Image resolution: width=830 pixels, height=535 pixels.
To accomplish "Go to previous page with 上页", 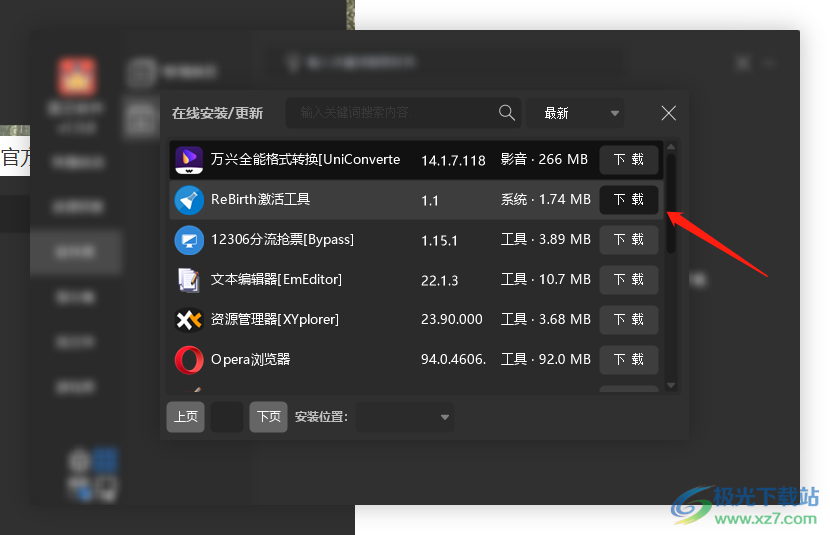I will (x=185, y=417).
